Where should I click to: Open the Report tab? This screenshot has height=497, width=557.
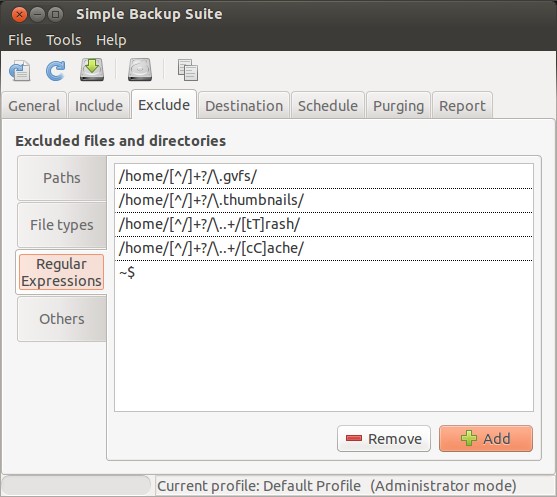(462, 106)
